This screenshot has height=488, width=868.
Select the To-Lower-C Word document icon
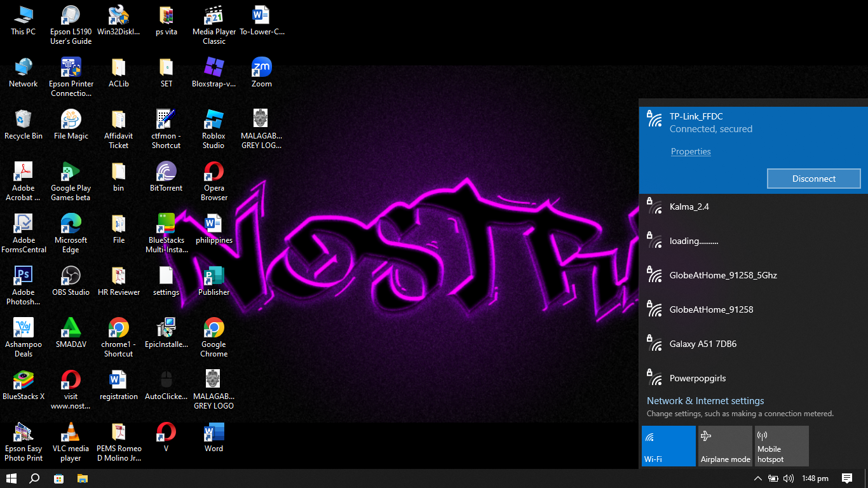tap(262, 20)
